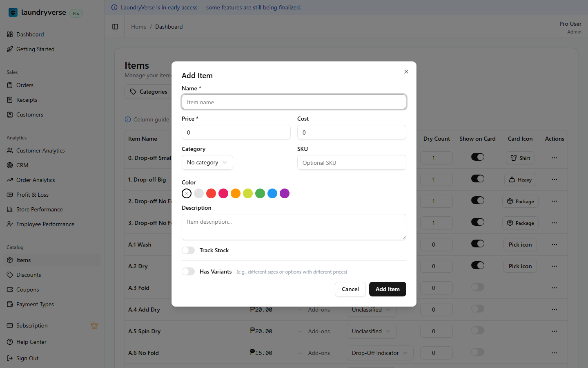Click the Heavy card icon button
Image resolution: width=588 pixels, height=368 pixels.
tap(520, 180)
